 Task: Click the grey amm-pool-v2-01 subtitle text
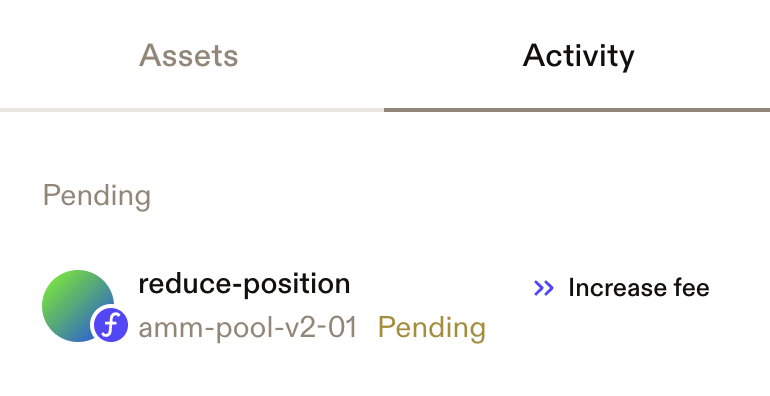click(248, 328)
